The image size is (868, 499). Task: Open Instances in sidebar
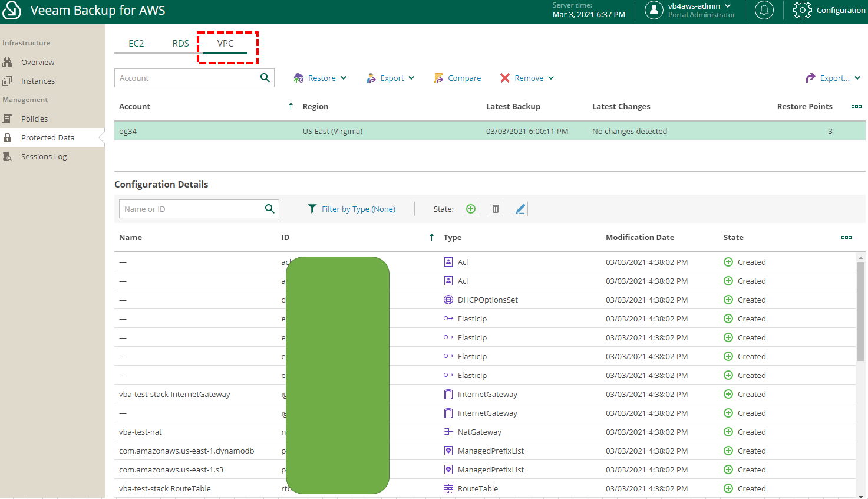tap(38, 81)
